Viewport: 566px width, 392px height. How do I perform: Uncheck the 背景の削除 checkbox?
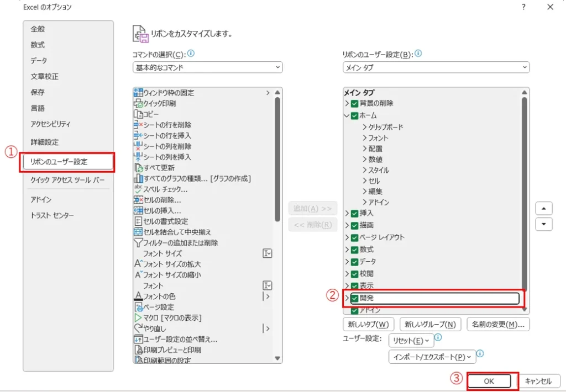(354, 103)
